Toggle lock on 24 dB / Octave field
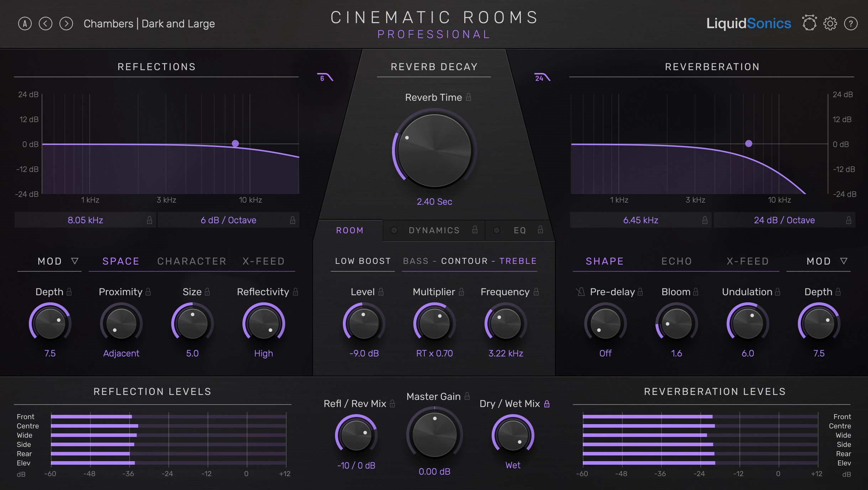 pyautogui.click(x=849, y=220)
